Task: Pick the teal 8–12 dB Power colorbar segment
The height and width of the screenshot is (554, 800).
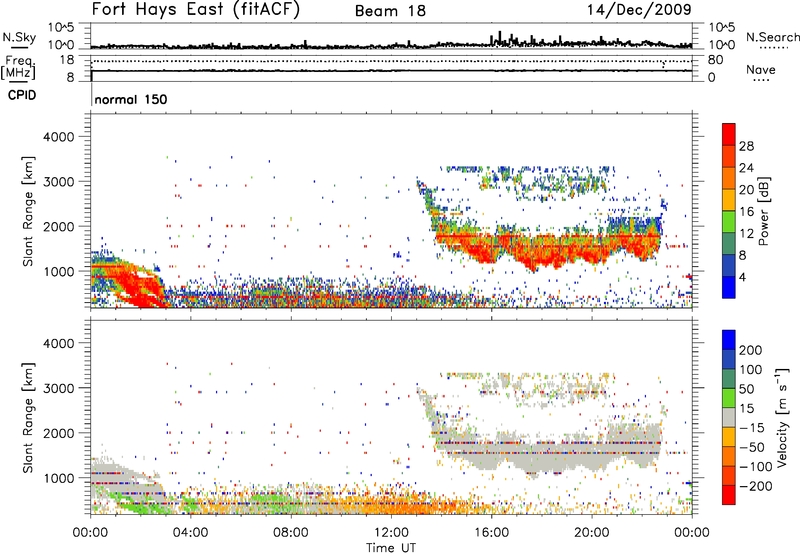Action: click(x=729, y=244)
